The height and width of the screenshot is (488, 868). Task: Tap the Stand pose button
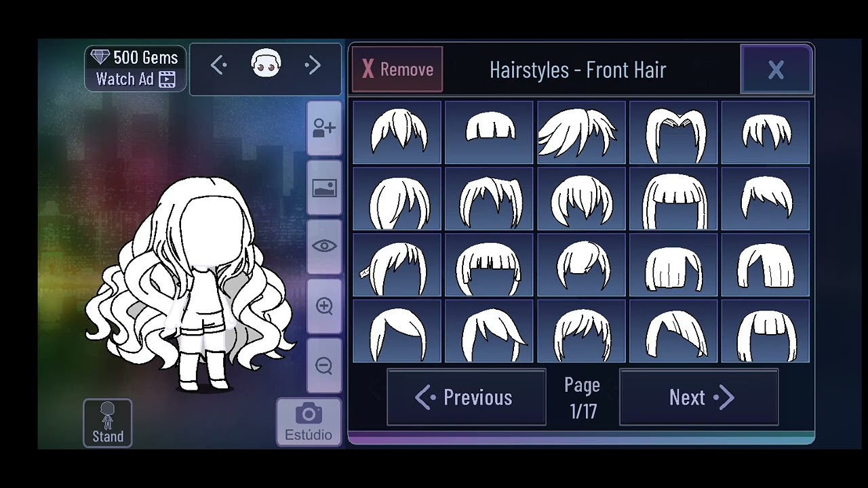[x=108, y=423]
